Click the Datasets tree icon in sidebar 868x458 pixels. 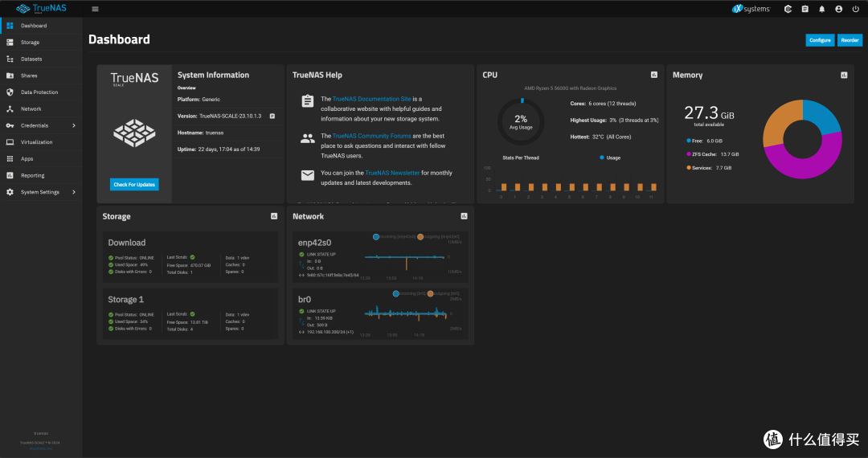(10, 59)
